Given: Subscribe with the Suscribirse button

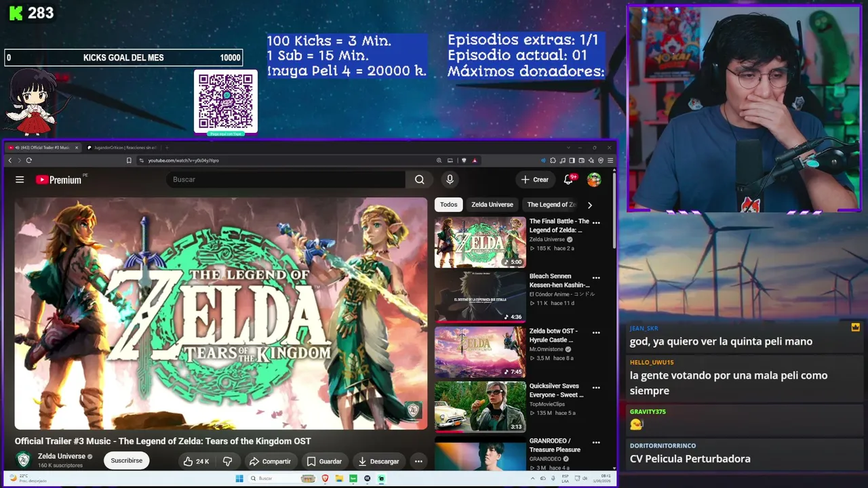Looking at the screenshot, I should coord(127,461).
